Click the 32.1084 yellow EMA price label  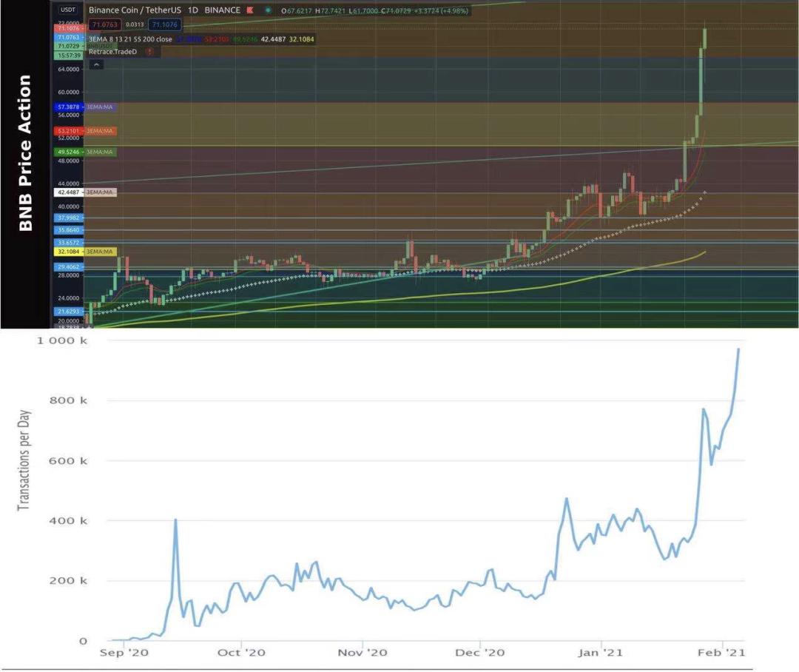(68, 252)
